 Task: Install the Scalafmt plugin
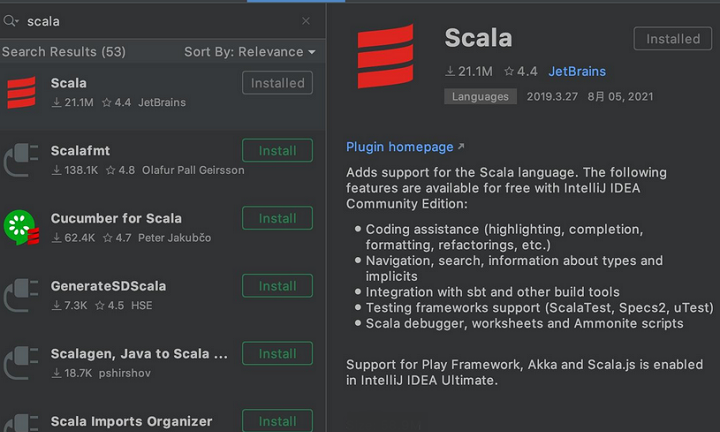277,150
